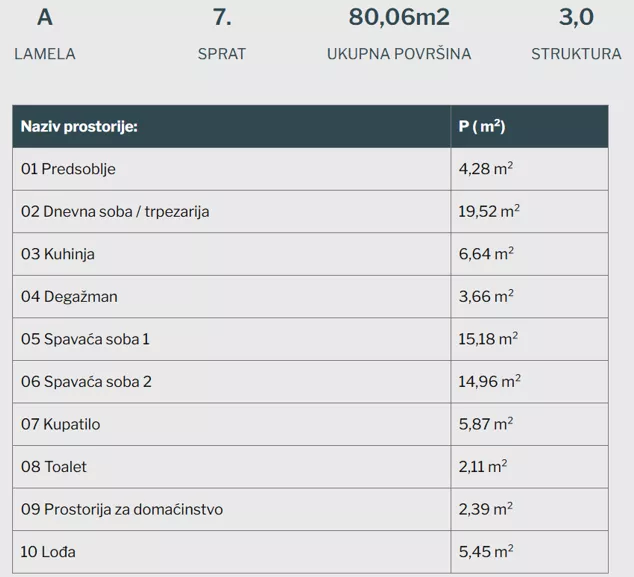Image resolution: width=634 pixels, height=577 pixels.
Task: Click the LAMELA label
Action: pyautogui.click(x=45, y=54)
